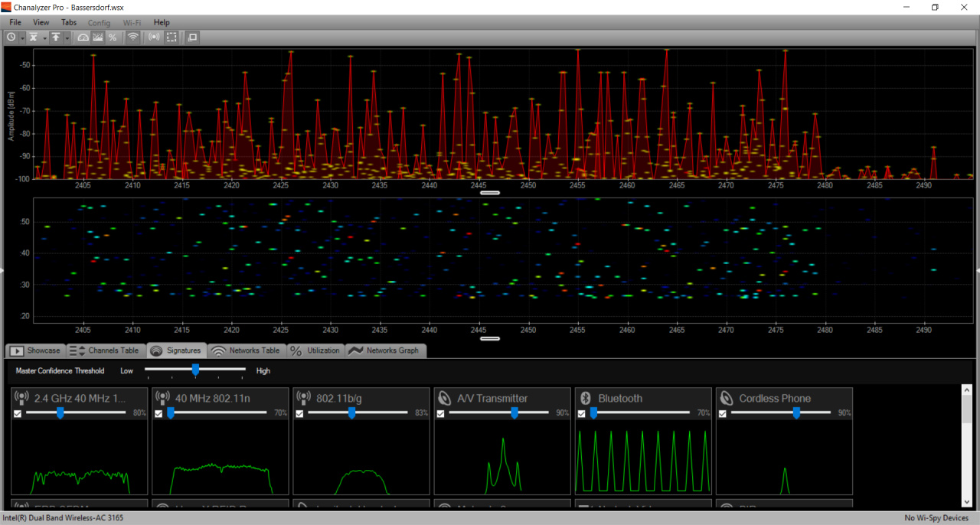Expand dropdown next to the X-bar icon
The width and height of the screenshot is (980, 525).
45,37
